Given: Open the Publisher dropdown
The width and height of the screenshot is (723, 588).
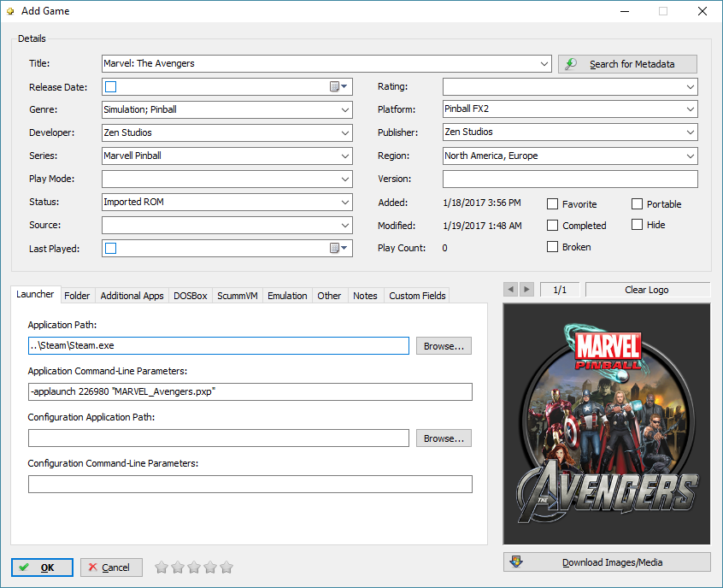Looking at the screenshot, I should click(x=691, y=132).
